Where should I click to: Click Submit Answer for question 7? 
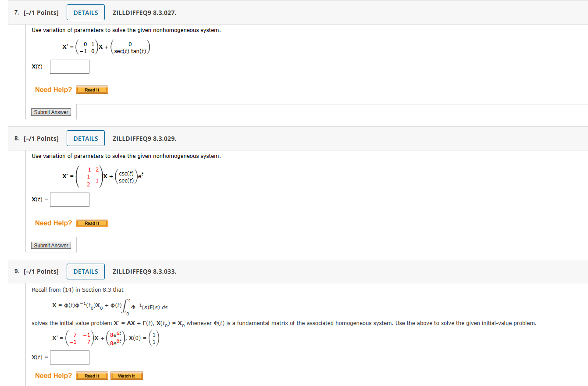coord(51,112)
